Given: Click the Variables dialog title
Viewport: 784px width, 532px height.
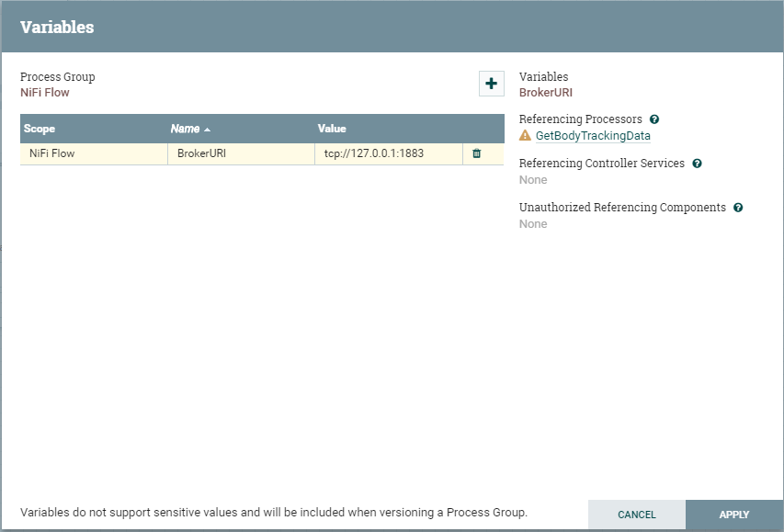Looking at the screenshot, I should click(57, 27).
